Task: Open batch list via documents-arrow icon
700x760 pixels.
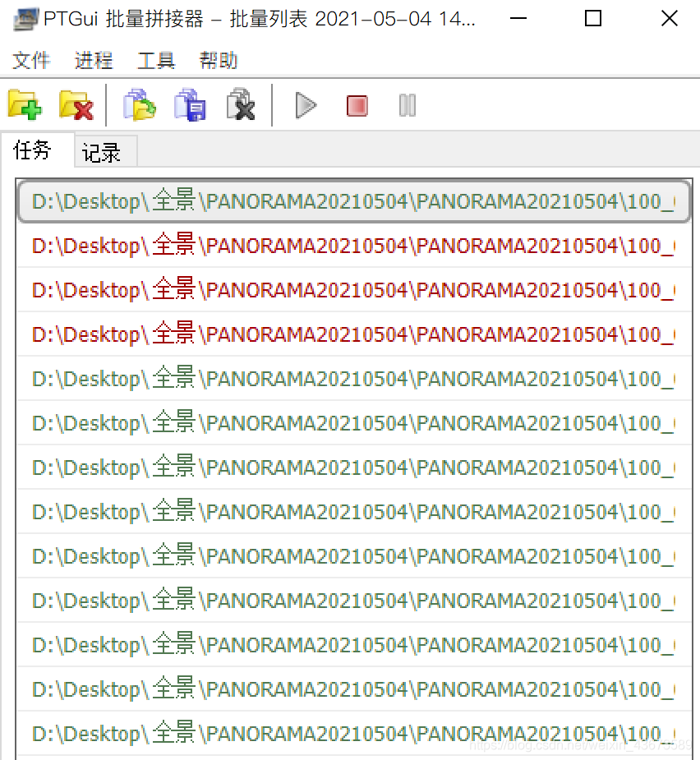Action: [x=139, y=104]
